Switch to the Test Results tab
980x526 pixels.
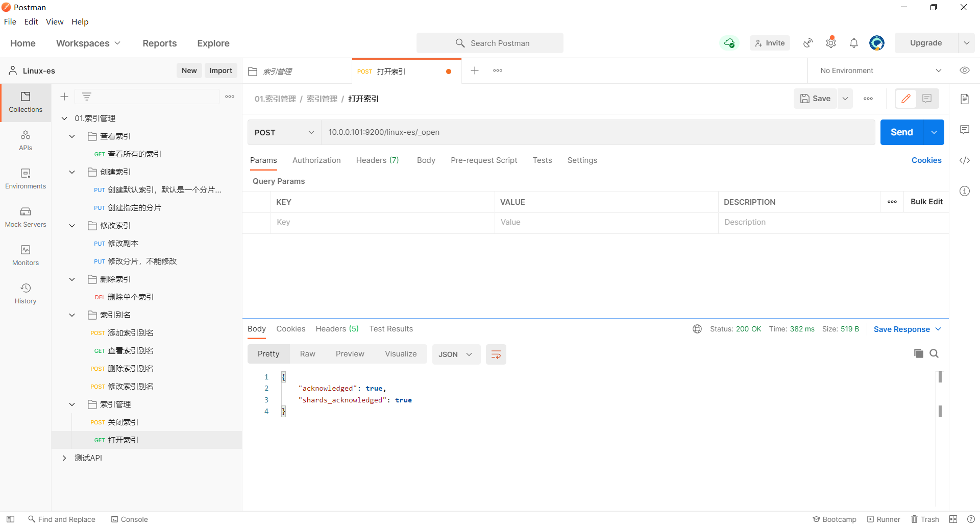click(x=391, y=329)
